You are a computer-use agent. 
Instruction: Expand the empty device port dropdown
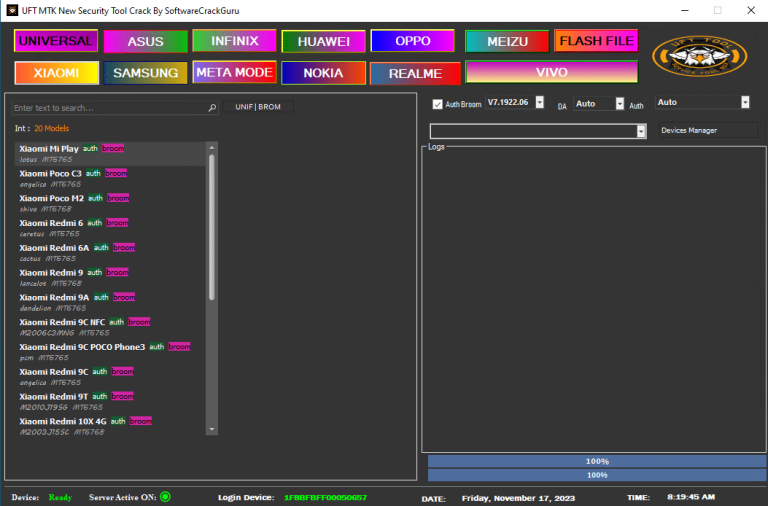click(x=641, y=131)
